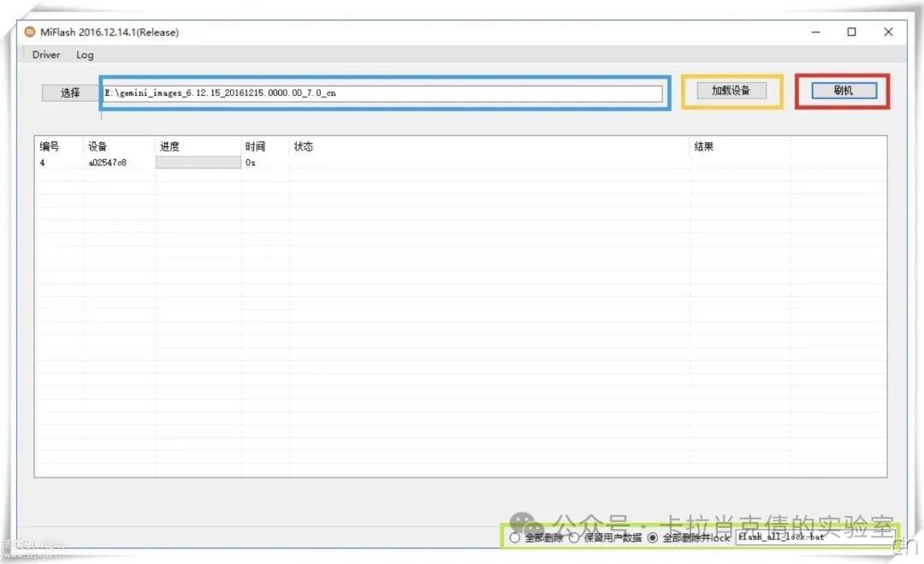Select the 全部删除 radio option
Image resolution: width=924 pixels, height=564 pixels.
(515, 538)
